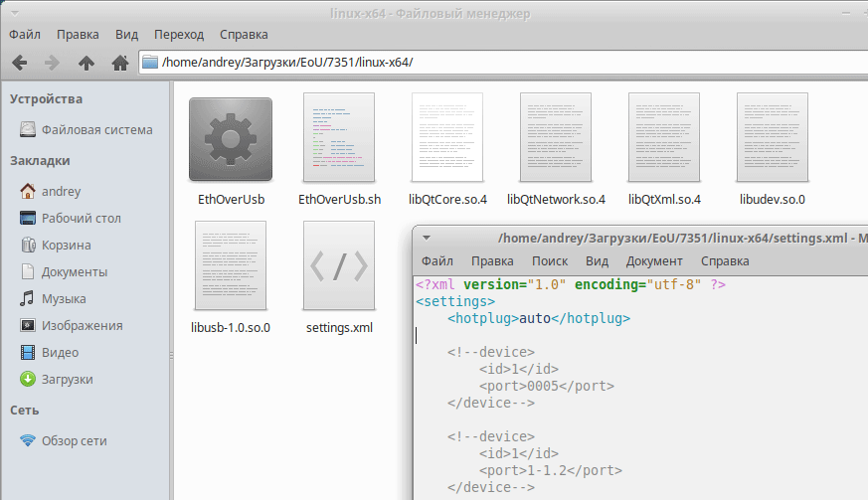Open Файловая система device
The image size is (868, 500).
point(96,129)
